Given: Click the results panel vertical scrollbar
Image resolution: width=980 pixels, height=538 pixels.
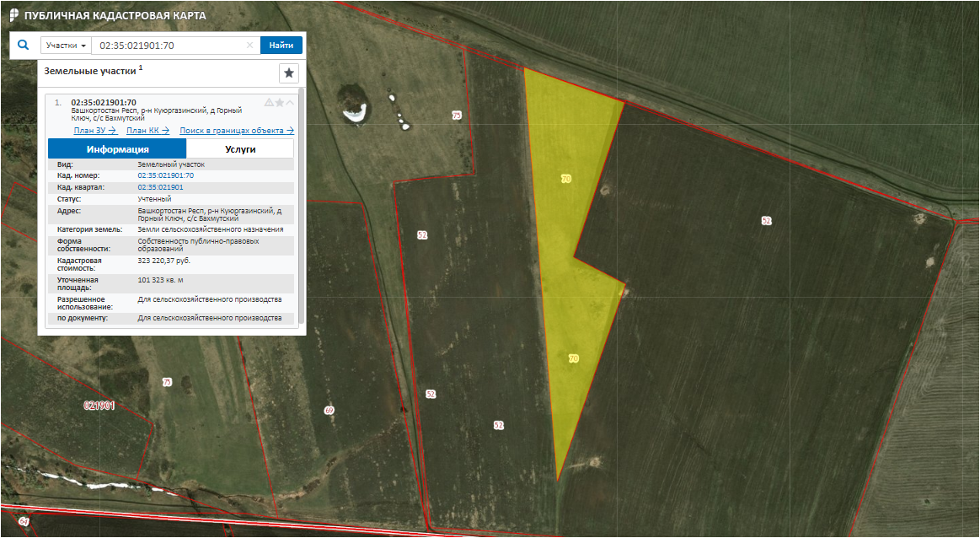Looking at the screenshot, I should pyautogui.click(x=302, y=202).
